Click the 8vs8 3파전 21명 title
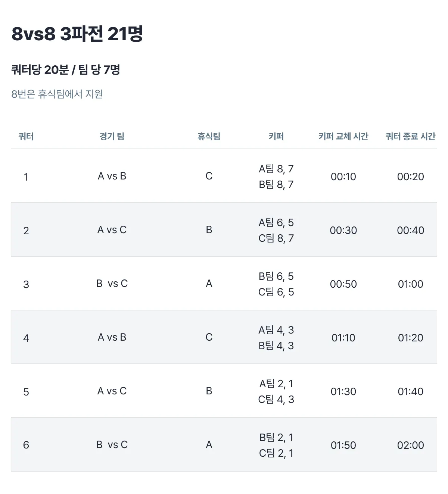 tap(77, 34)
